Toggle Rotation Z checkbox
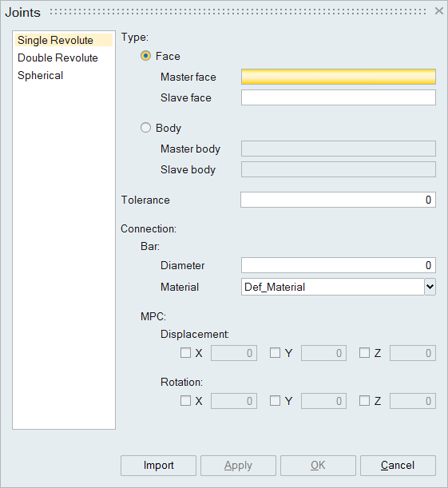 (x=365, y=401)
